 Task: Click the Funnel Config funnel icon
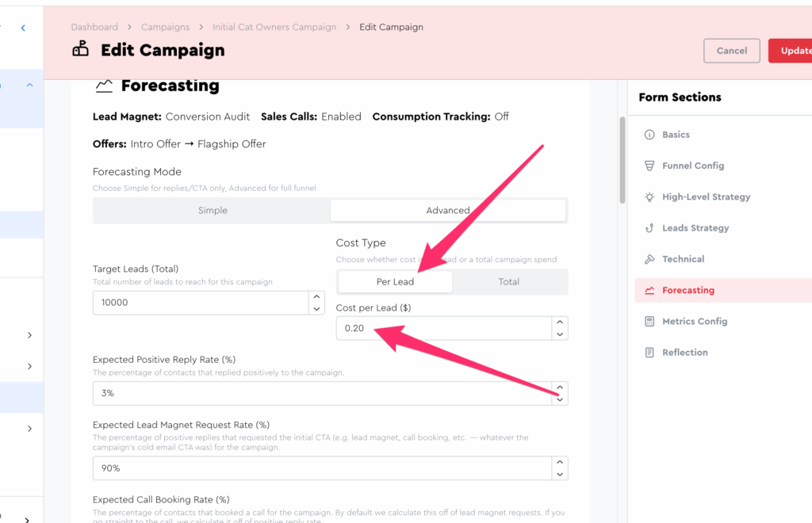649,166
